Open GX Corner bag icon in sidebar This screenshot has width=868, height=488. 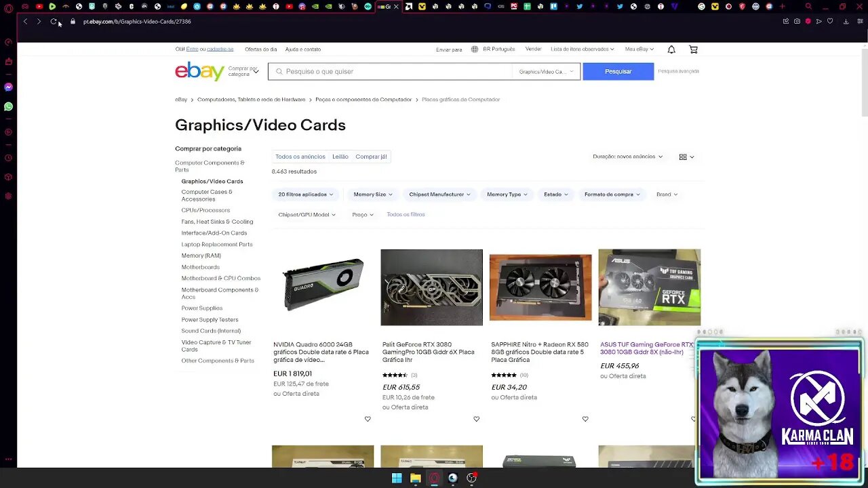point(8,62)
